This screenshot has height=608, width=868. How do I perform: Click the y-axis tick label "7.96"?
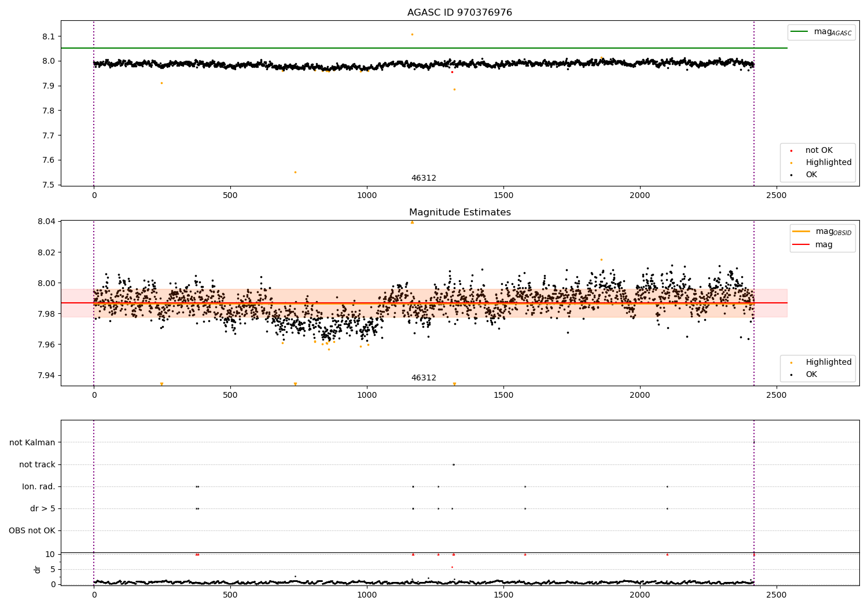pyautogui.click(x=46, y=345)
